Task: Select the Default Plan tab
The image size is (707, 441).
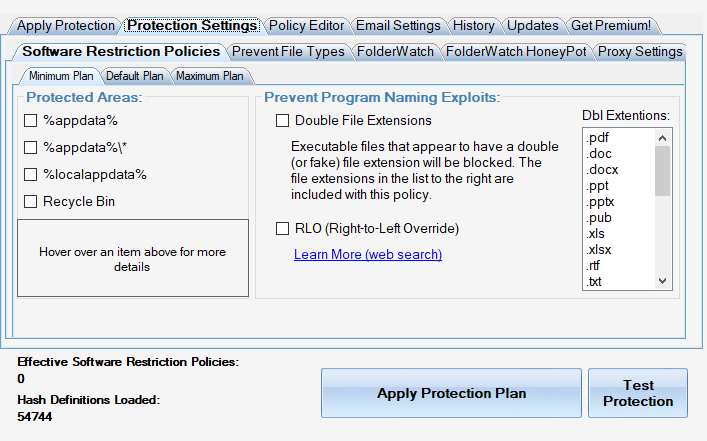Action: point(134,75)
